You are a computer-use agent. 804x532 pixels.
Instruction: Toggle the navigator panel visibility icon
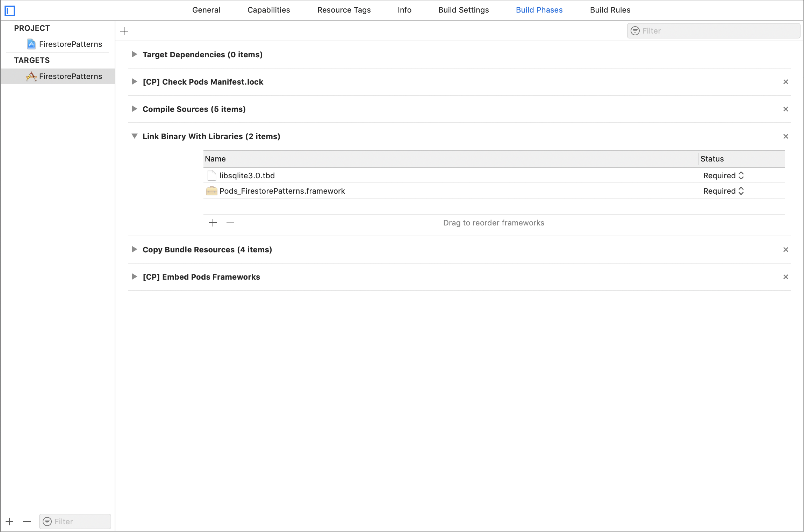point(10,11)
